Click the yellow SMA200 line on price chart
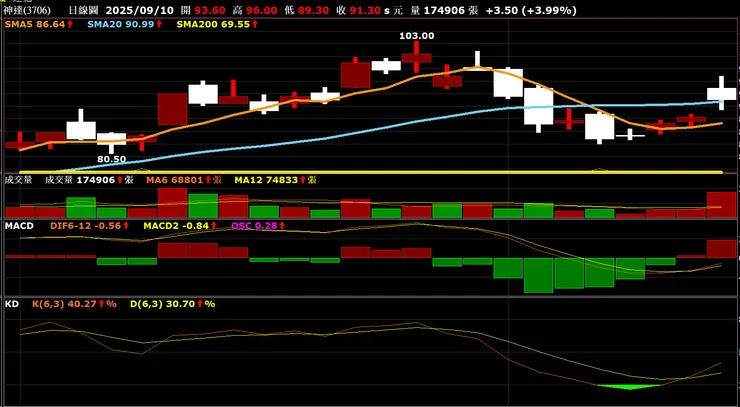Screen dimensions: 740x407 [370, 172]
